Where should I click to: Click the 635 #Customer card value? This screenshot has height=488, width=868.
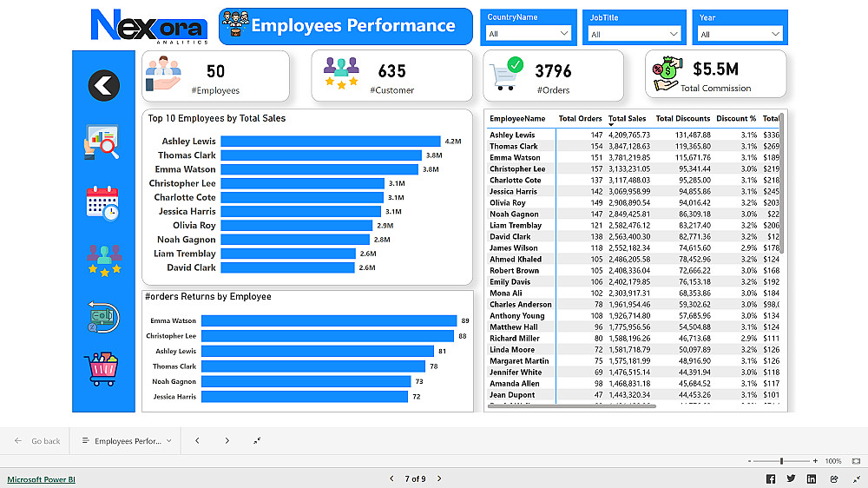392,71
